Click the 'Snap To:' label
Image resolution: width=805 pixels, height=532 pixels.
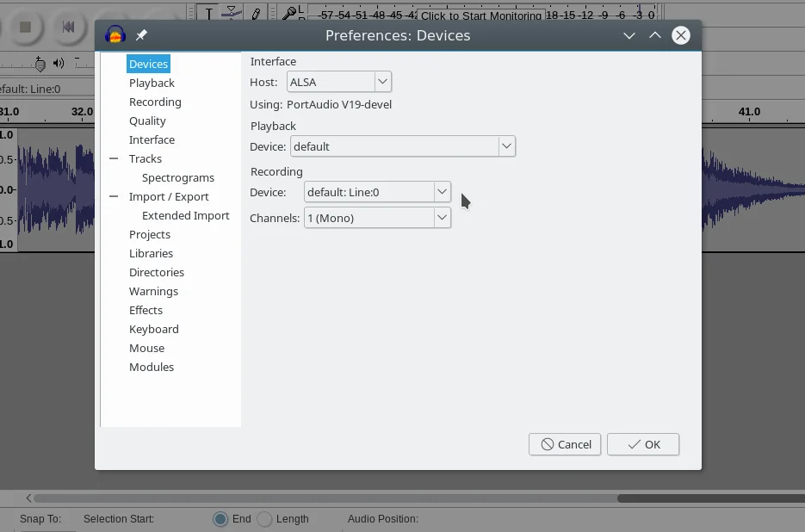coord(40,519)
